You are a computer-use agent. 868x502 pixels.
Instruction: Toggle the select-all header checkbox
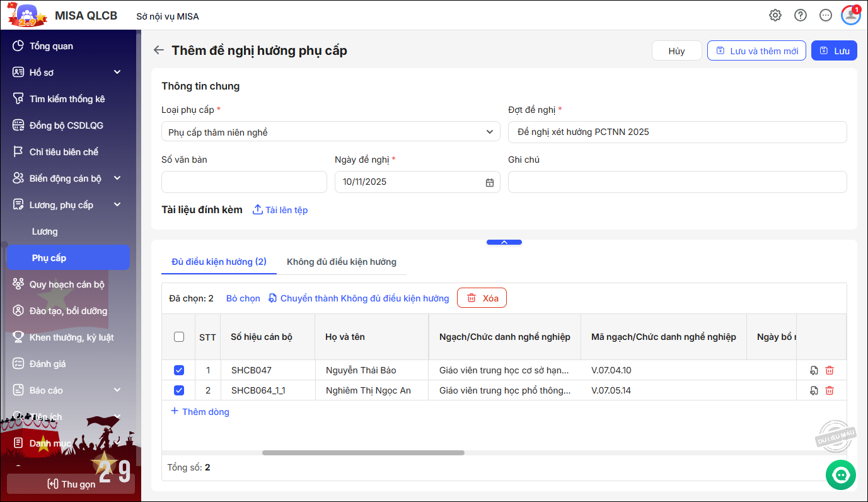(179, 337)
